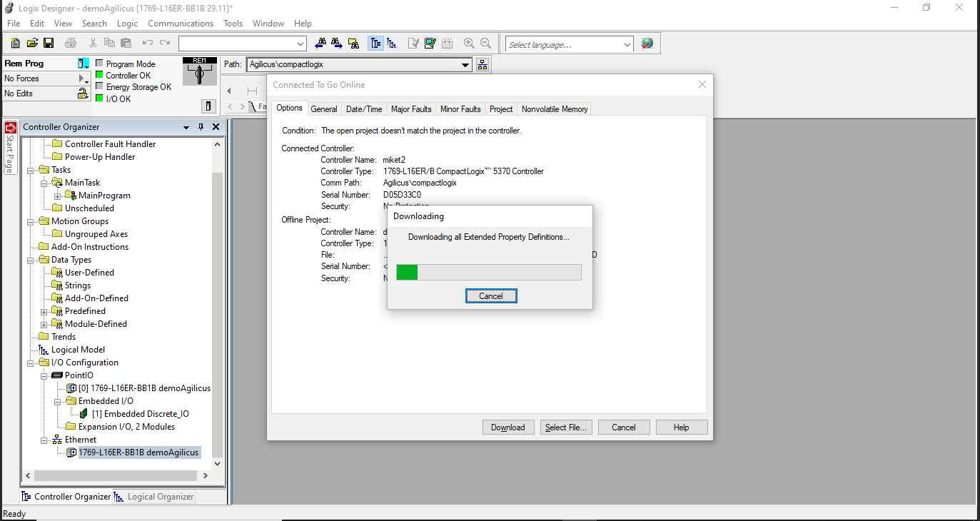This screenshot has width=980, height=521.
Task: Open the Select language dropdown
Action: click(627, 44)
